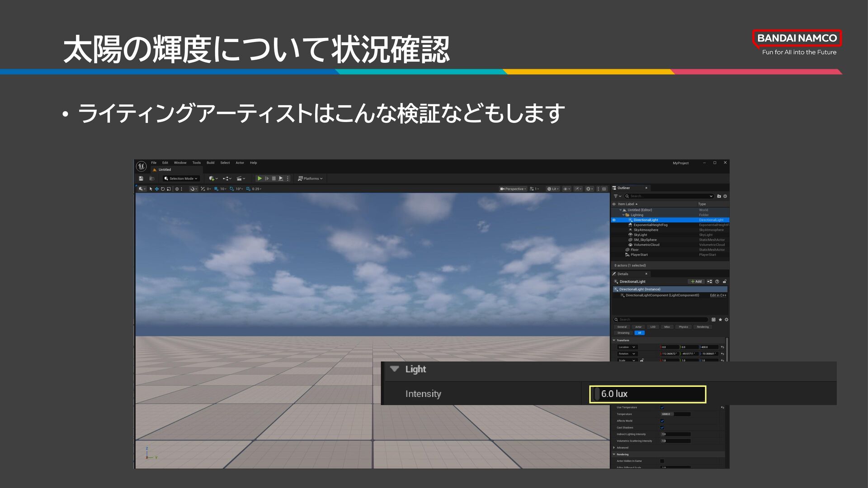Toggle DirectionalLight visibility eye icon
868x488 pixels.
click(614, 220)
